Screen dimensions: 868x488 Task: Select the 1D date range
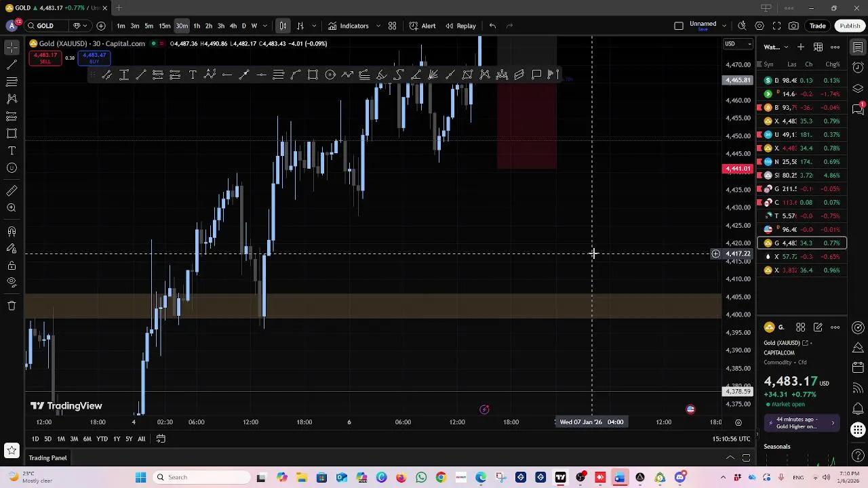[x=35, y=439]
